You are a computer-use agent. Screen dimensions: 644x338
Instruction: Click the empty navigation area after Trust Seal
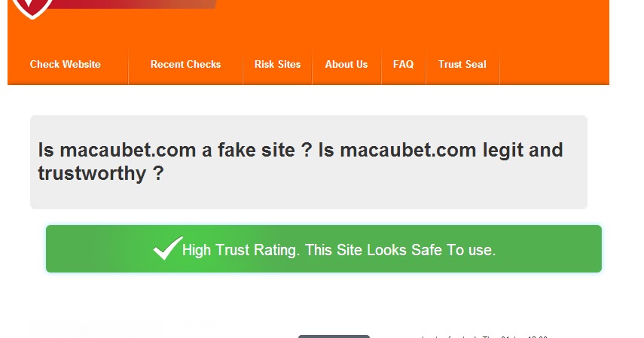point(554,65)
